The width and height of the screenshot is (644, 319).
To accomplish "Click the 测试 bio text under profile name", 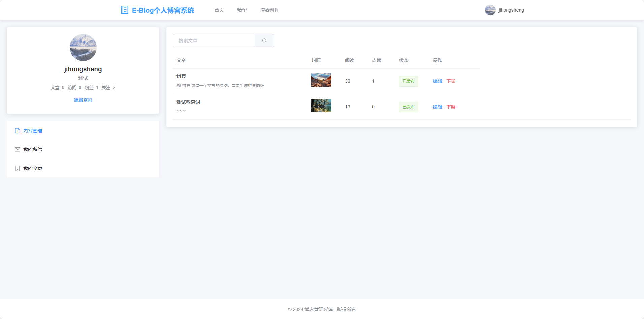I will click(x=83, y=78).
